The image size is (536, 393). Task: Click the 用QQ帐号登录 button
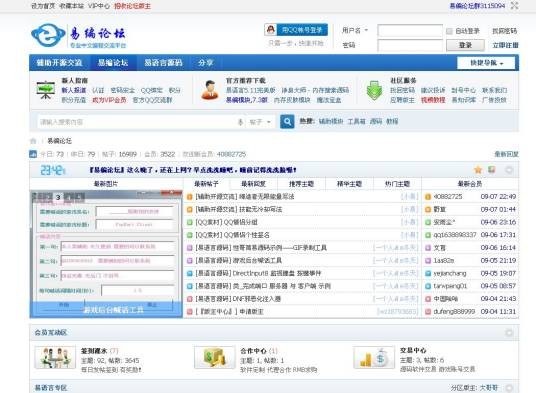pos(296,30)
